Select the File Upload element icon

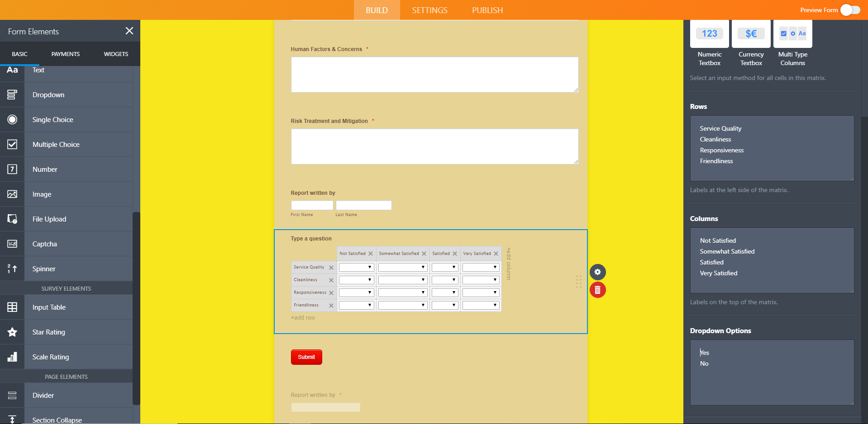click(x=12, y=219)
